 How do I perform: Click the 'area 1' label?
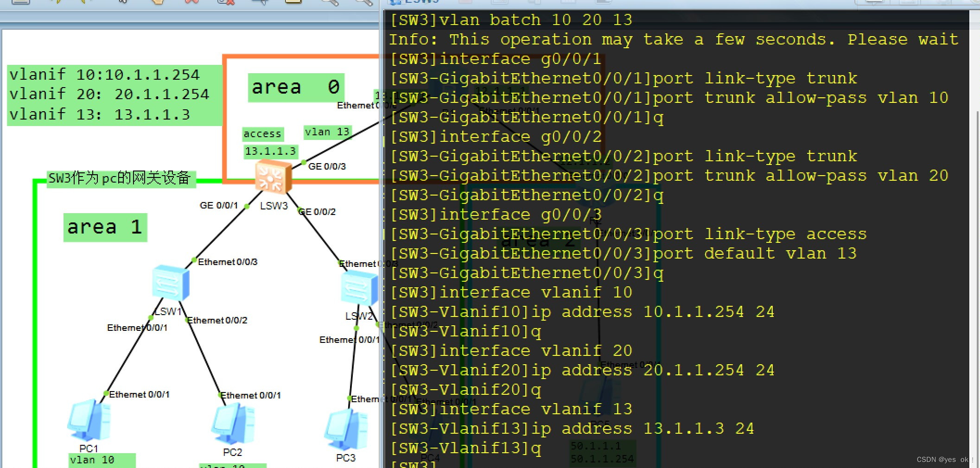[105, 227]
